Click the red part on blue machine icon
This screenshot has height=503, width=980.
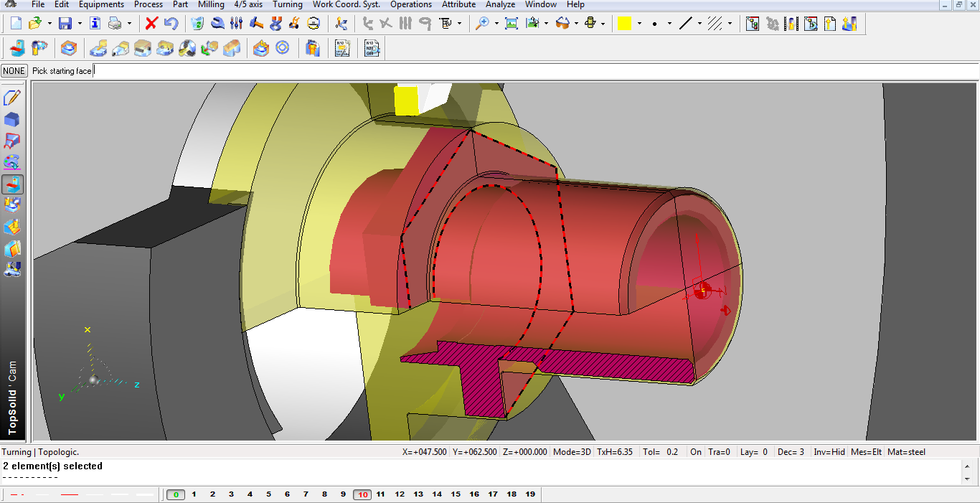point(17,48)
